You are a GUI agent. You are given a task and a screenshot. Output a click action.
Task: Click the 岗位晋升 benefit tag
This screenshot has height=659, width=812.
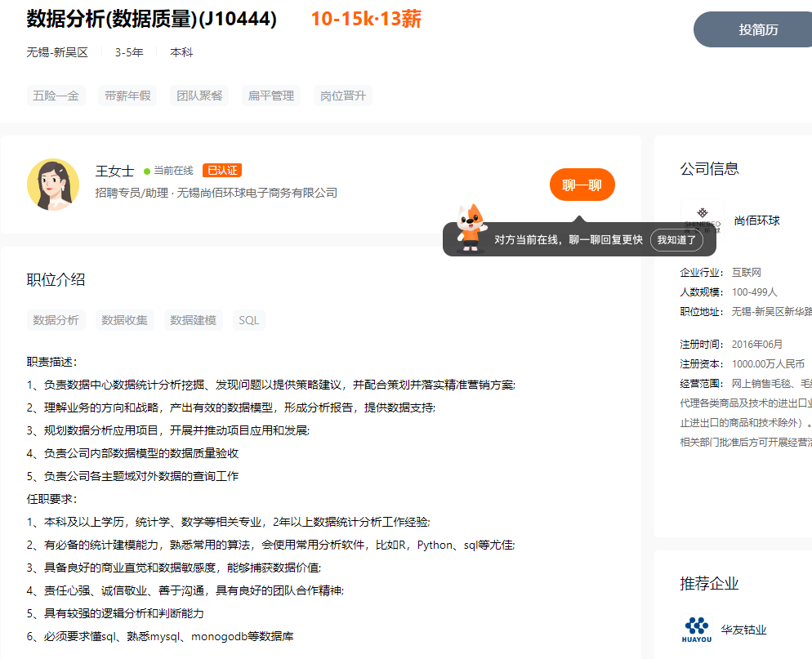coord(343,96)
